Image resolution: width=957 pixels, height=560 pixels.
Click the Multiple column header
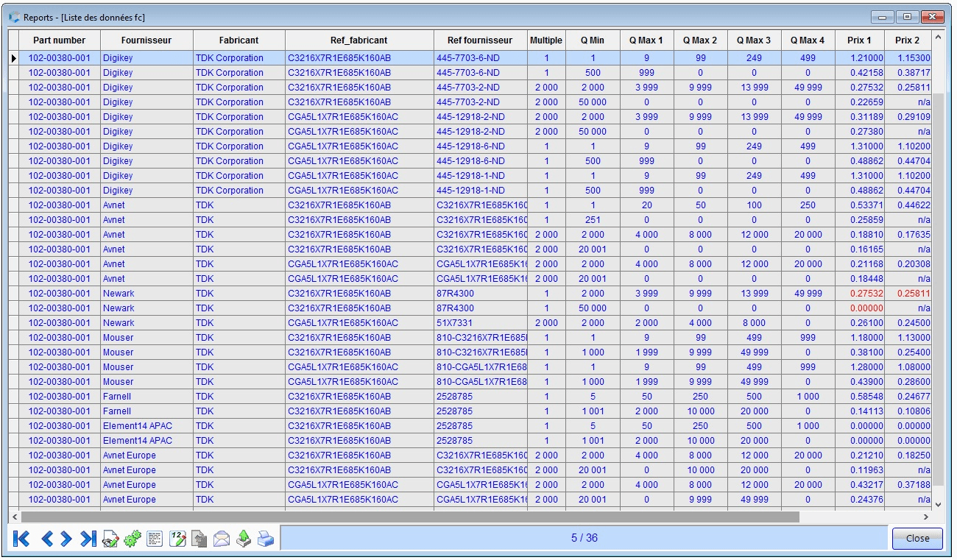pos(546,40)
